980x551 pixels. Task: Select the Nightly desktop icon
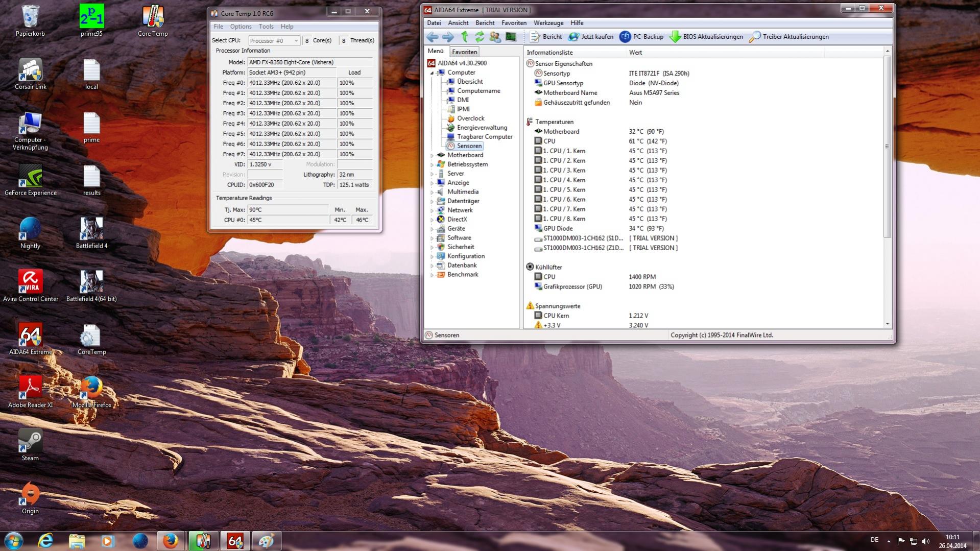30,233
